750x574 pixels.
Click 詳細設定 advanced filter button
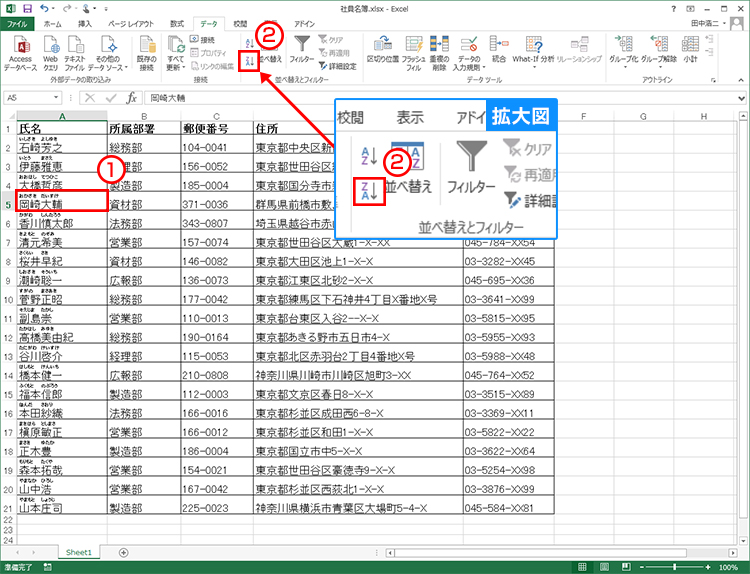coord(337,66)
